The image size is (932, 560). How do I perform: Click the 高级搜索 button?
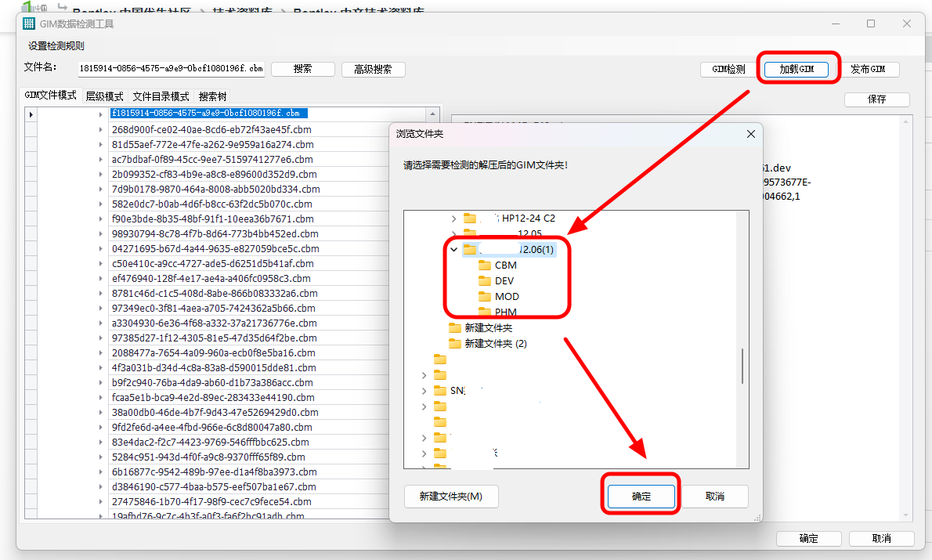pos(374,69)
